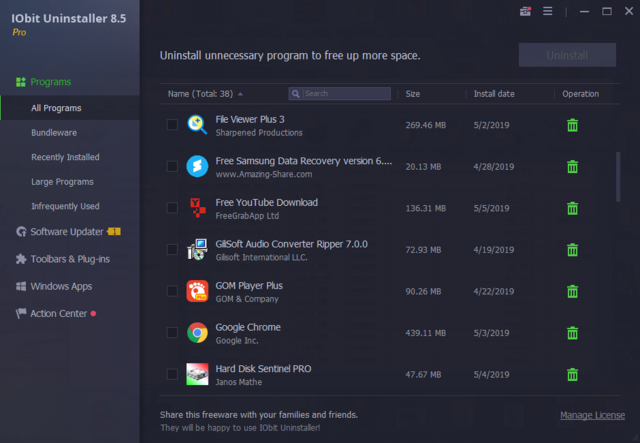Check the File Viewer Plus 3 checkbox
Viewport: 640px width, 443px height.
click(172, 125)
